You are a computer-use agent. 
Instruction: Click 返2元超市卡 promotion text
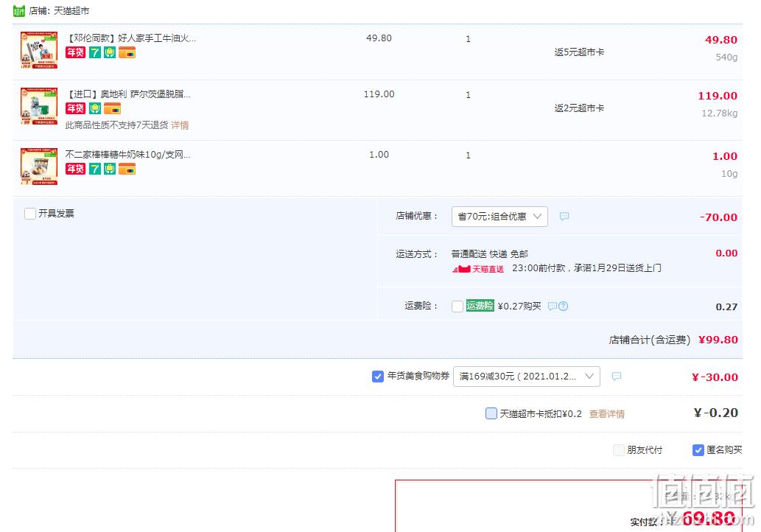[x=579, y=108]
